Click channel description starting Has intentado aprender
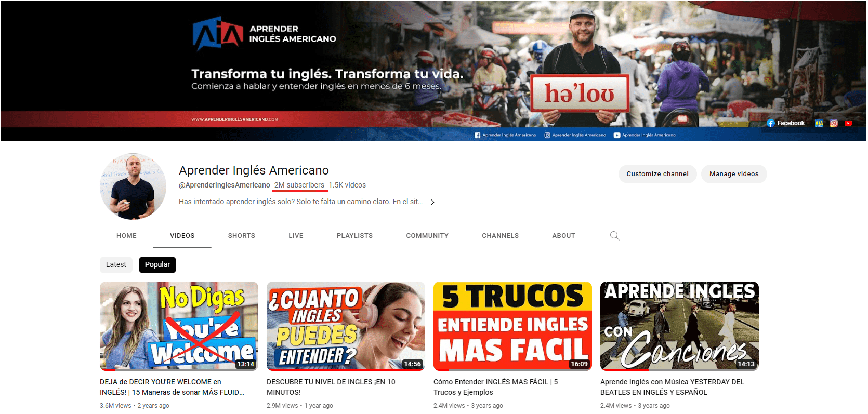868x414 pixels. coord(300,202)
